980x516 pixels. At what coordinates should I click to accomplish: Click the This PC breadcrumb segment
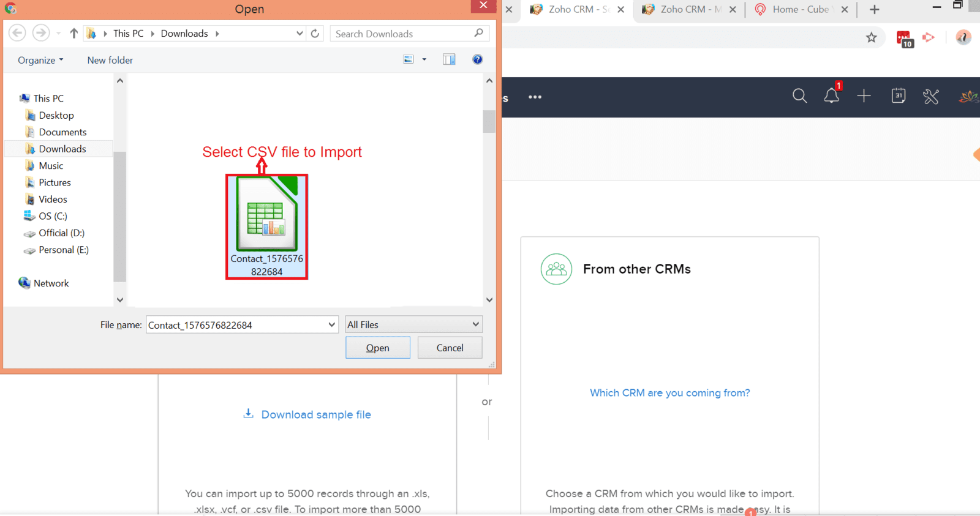(x=129, y=34)
